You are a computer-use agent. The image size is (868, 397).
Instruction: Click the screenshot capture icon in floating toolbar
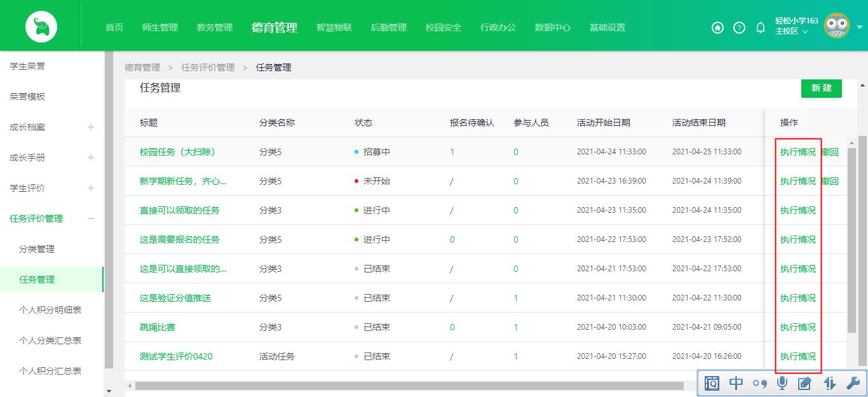pyautogui.click(x=712, y=383)
